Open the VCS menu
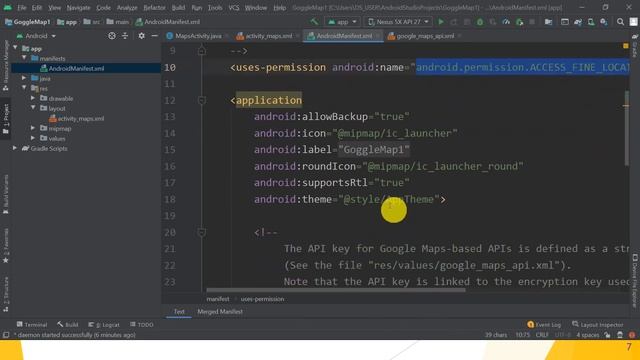This screenshot has height=360, width=640. (x=233, y=8)
